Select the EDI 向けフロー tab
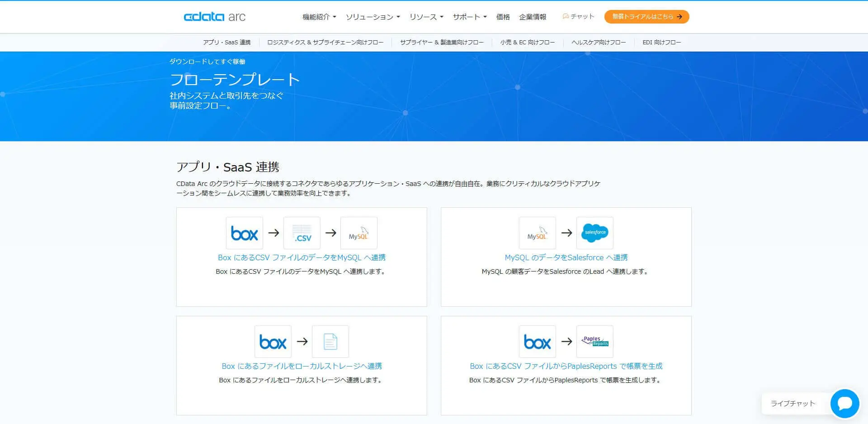This screenshot has width=868, height=424. tap(662, 42)
